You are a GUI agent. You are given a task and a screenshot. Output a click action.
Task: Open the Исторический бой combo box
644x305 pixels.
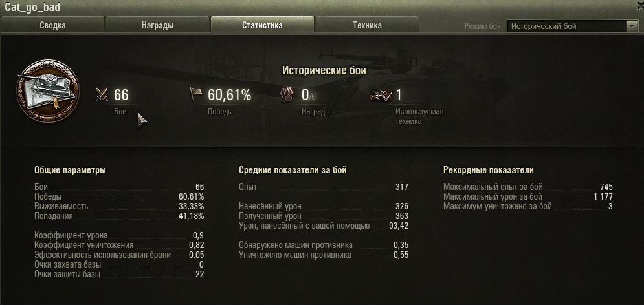pos(572,26)
